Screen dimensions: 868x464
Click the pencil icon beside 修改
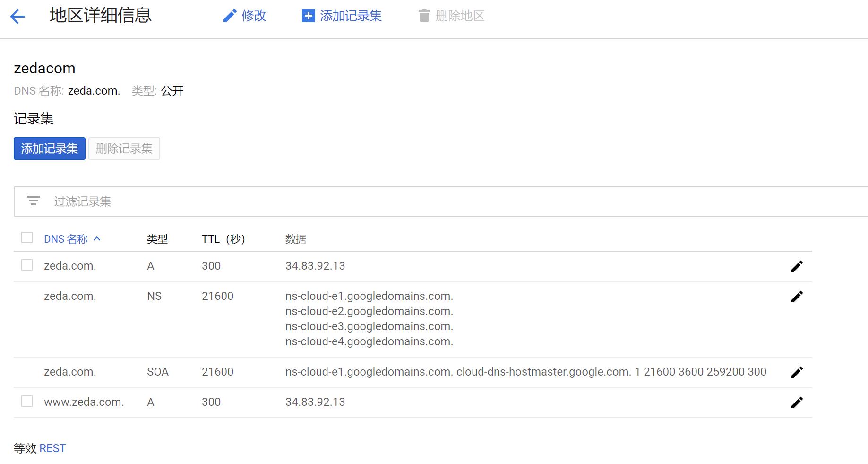230,16
